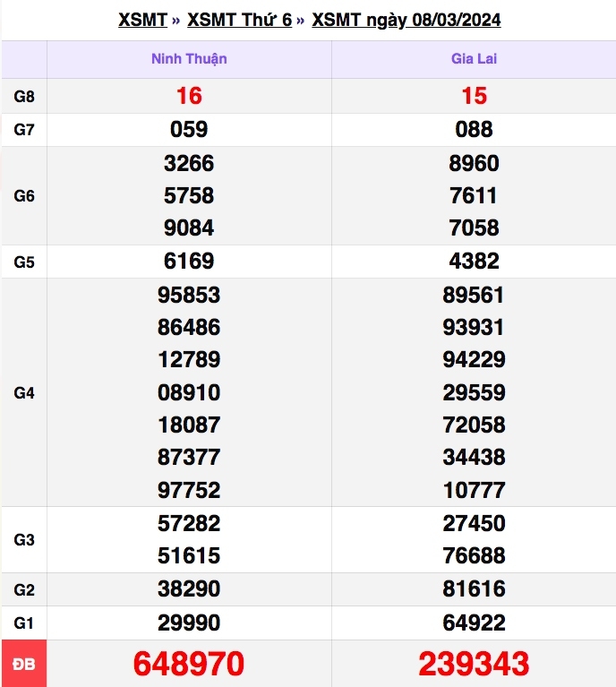616x687 pixels.
Task: Click the G7 row label
Action: (24, 130)
